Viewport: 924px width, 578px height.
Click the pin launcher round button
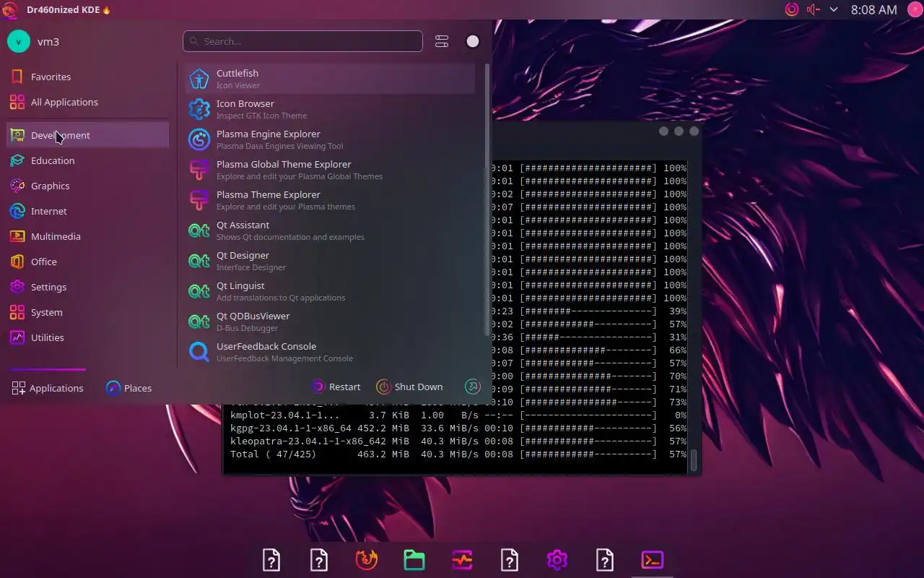pos(473,41)
